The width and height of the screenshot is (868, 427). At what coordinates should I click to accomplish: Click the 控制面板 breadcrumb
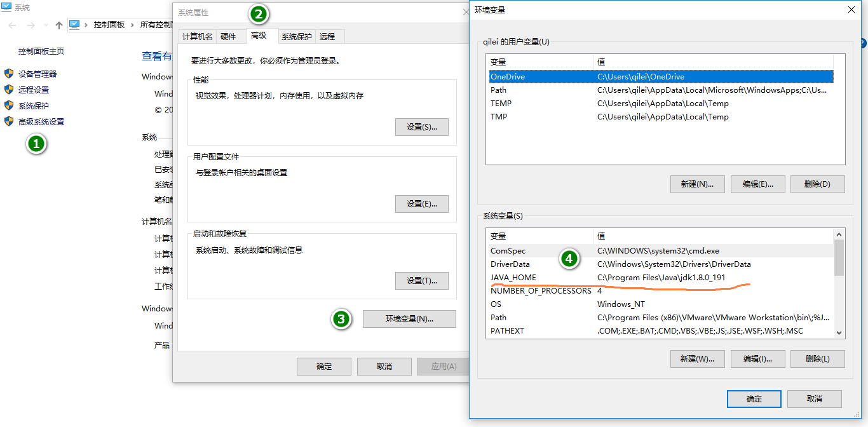pyautogui.click(x=109, y=25)
